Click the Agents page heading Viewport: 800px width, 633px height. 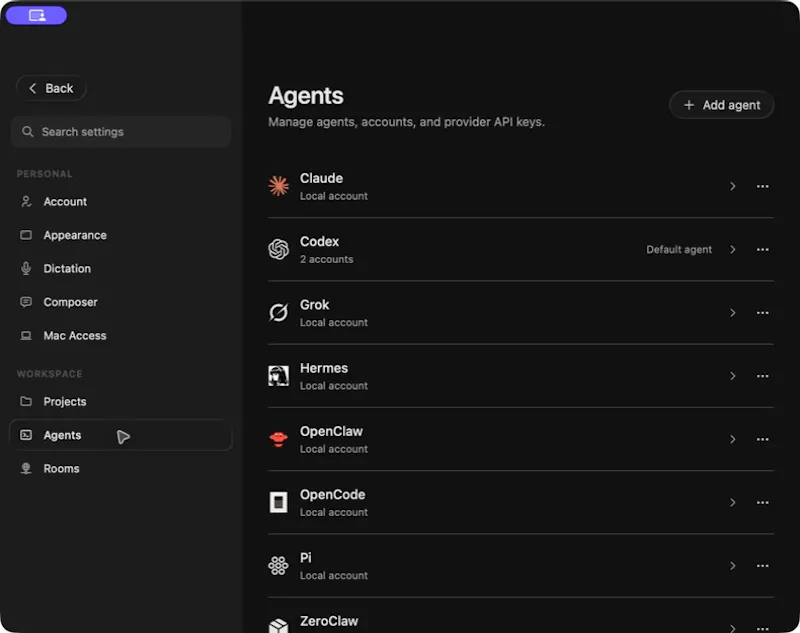click(x=306, y=96)
